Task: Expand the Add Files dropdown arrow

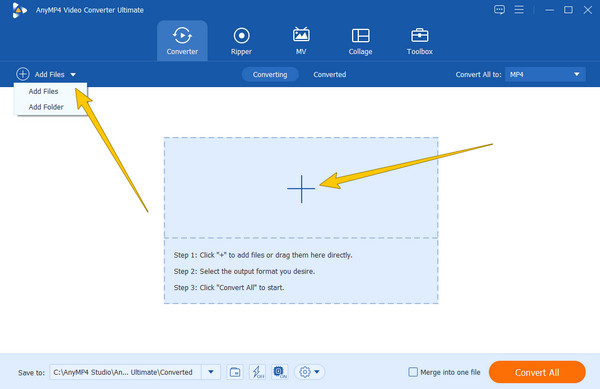Action: click(x=73, y=75)
